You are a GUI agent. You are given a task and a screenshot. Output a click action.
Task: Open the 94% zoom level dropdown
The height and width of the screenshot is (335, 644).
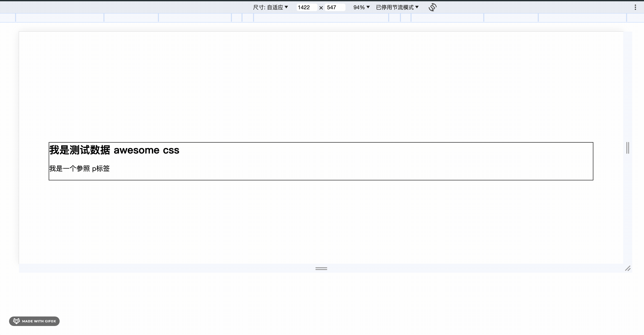point(361,7)
